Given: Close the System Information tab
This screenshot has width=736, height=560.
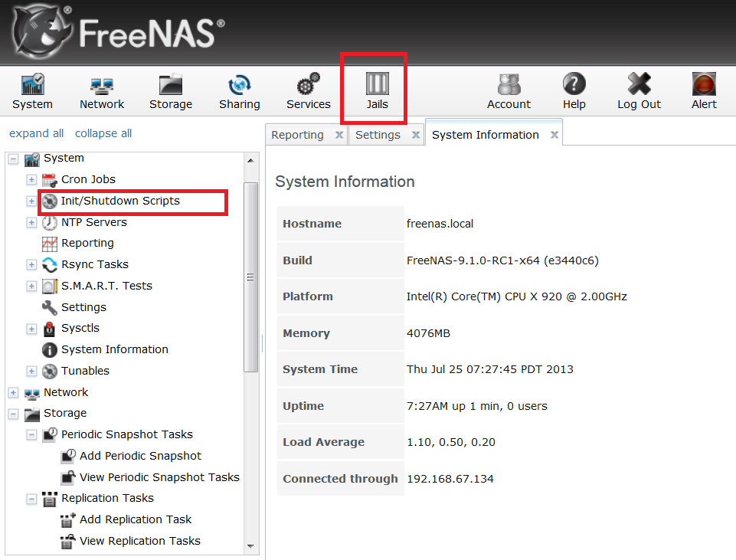Looking at the screenshot, I should (554, 135).
